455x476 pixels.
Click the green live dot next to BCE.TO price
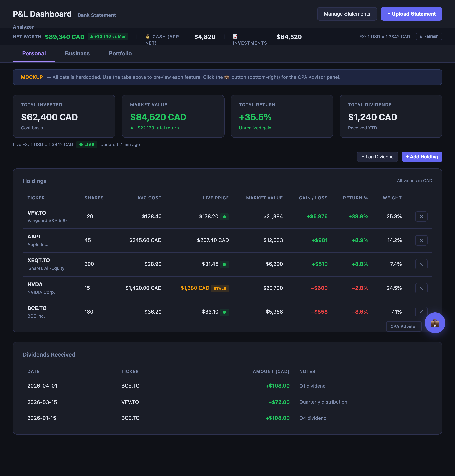coord(224,312)
